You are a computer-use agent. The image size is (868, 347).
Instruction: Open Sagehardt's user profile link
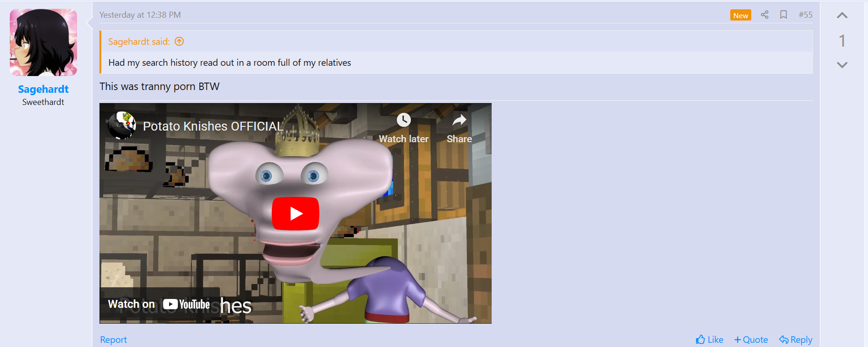(43, 89)
